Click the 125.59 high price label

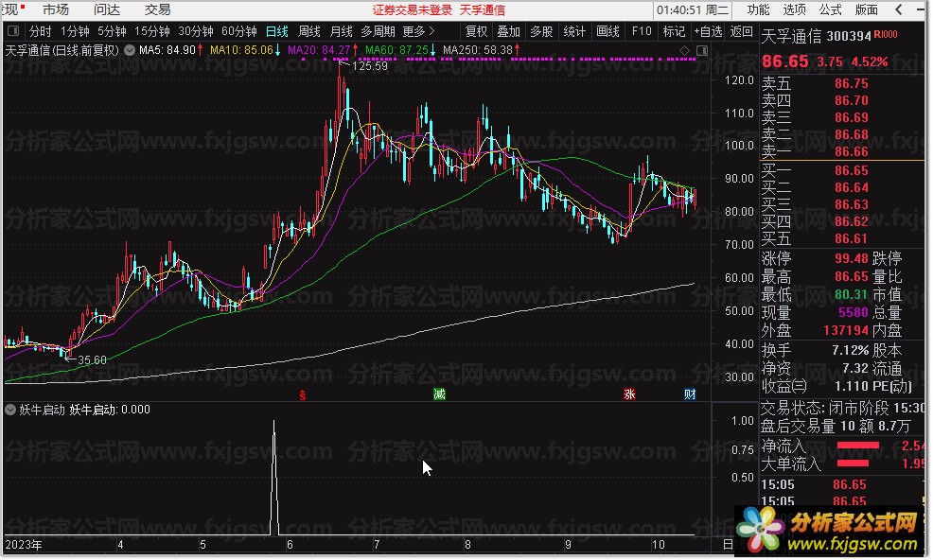pos(370,66)
